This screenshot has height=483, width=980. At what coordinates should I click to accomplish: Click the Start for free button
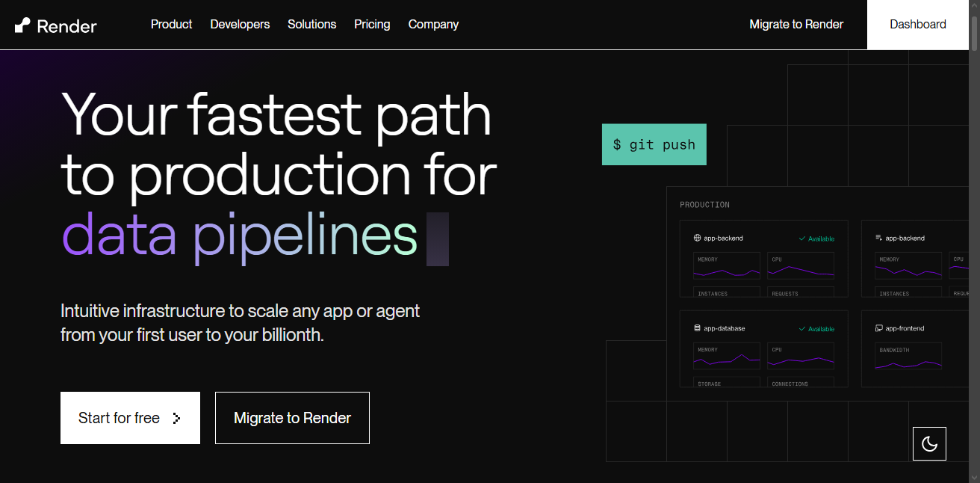[x=130, y=418]
